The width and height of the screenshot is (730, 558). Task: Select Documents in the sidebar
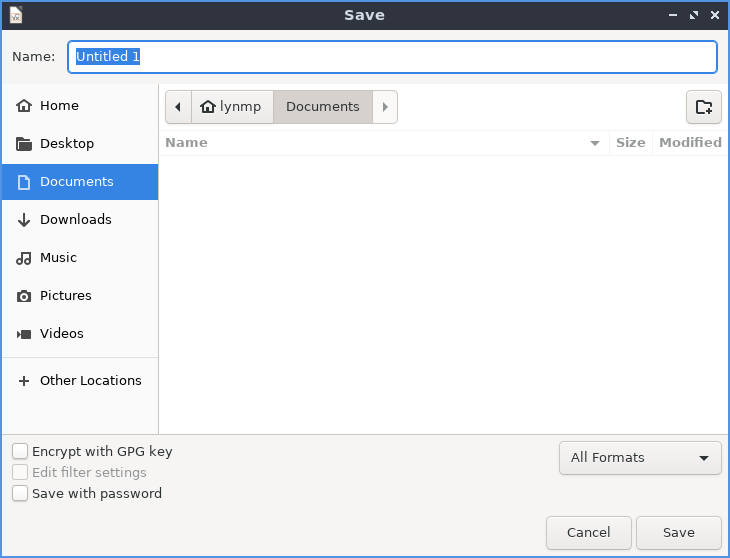(x=78, y=182)
